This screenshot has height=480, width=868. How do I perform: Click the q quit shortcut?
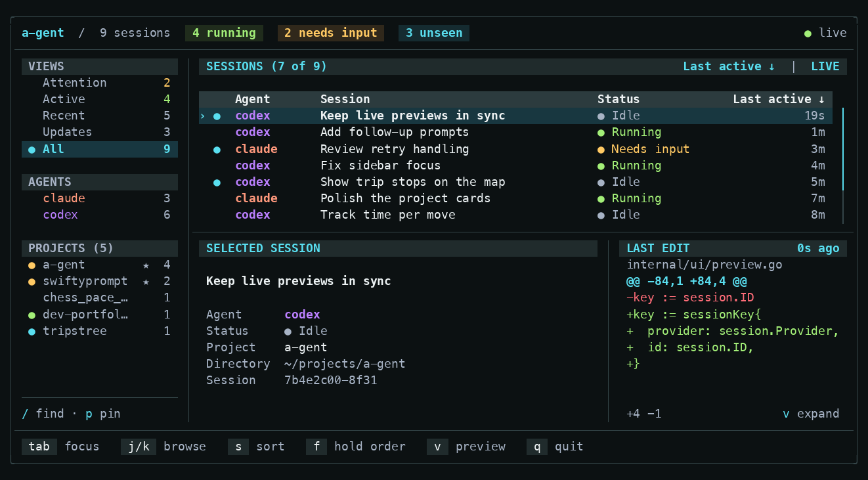555,447
